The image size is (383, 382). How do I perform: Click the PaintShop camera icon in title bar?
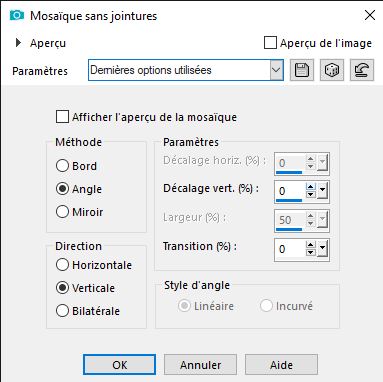tap(17, 15)
